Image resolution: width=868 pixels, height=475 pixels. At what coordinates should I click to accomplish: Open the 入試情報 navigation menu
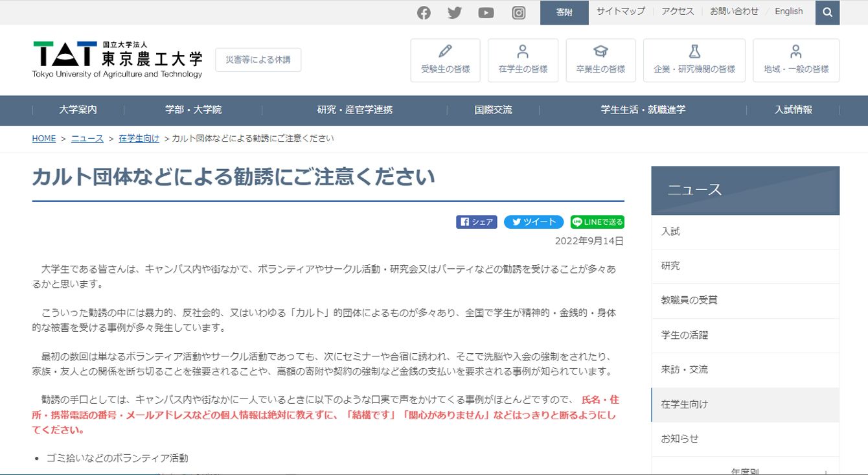pyautogui.click(x=793, y=110)
